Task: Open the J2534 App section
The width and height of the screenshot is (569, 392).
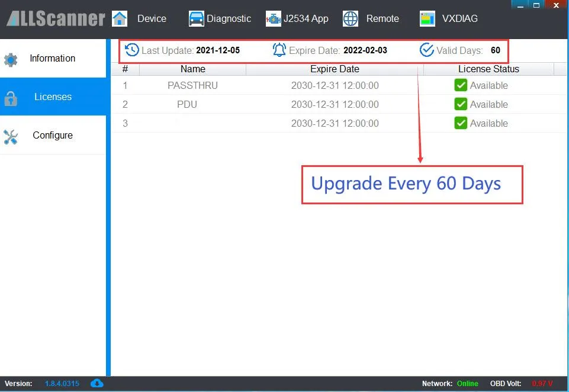Action: (306, 18)
